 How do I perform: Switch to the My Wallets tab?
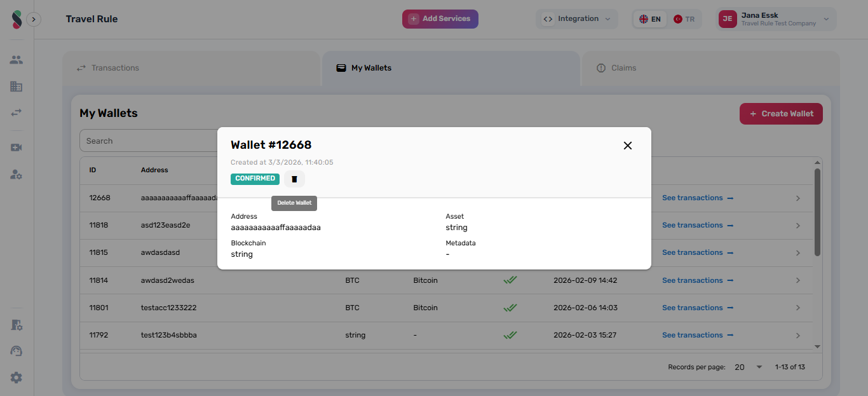coord(451,68)
